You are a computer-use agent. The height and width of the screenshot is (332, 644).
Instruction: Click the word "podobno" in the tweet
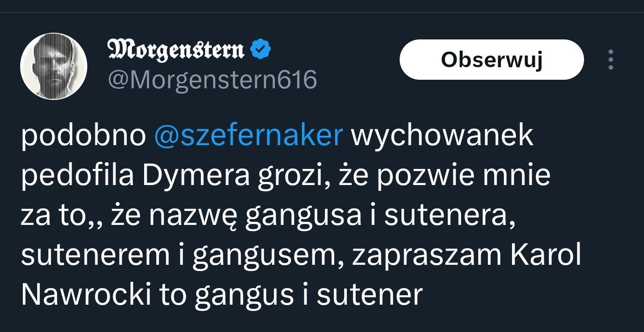pyautogui.click(x=83, y=137)
